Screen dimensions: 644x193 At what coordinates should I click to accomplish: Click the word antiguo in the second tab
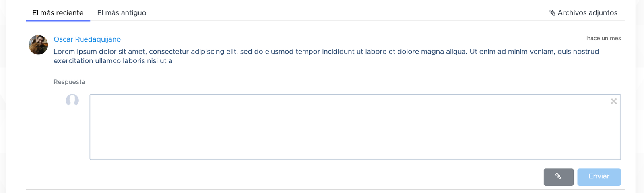click(x=134, y=13)
